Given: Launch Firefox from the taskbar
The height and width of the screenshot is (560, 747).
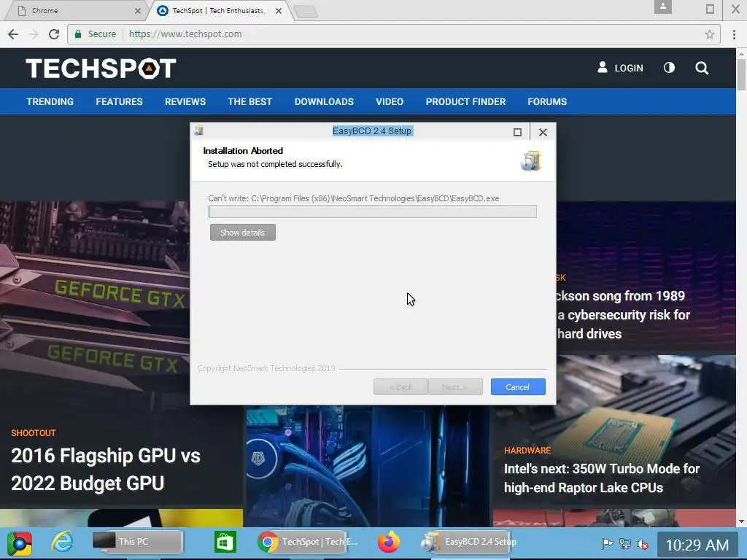Looking at the screenshot, I should 389,542.
